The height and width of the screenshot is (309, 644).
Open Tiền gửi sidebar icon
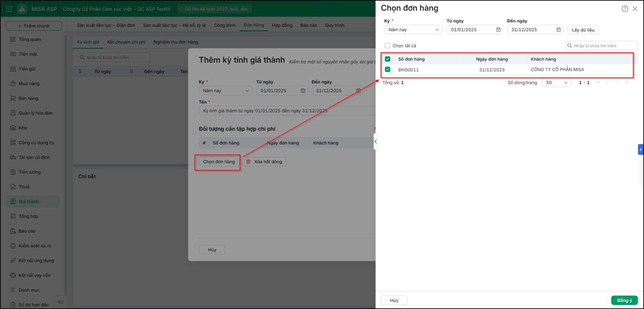click(x=13, y=69)
